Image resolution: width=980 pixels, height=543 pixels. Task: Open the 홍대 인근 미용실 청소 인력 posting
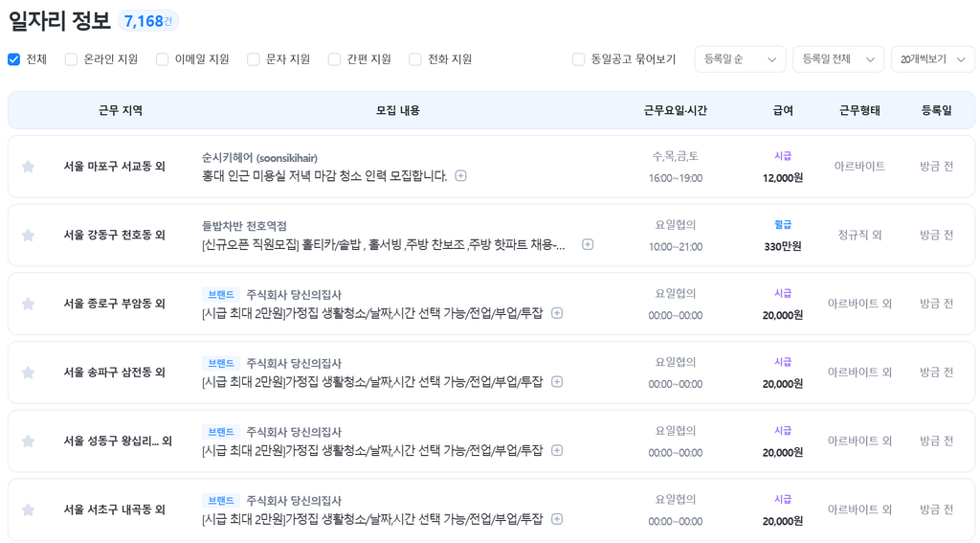pyautogui.click(x=324, y=176)
